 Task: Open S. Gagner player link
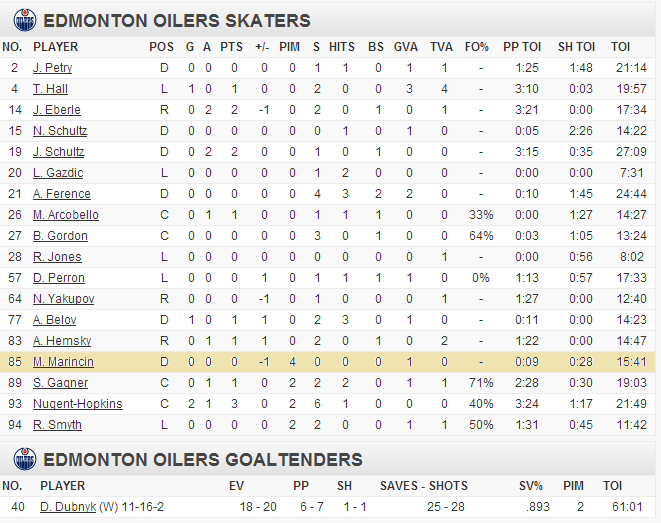pyautogui.click(x=61, y=383)
